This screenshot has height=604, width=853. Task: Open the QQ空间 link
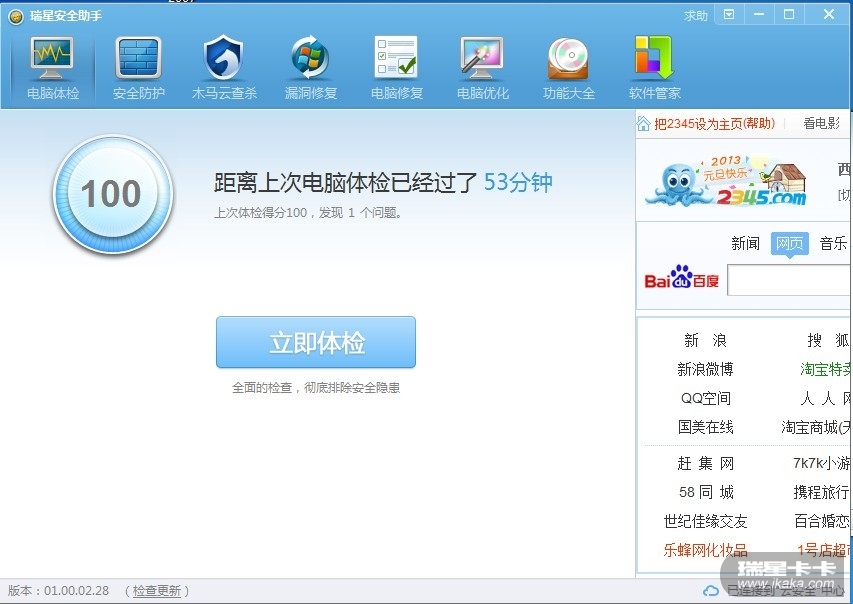[x=705, y=398]
